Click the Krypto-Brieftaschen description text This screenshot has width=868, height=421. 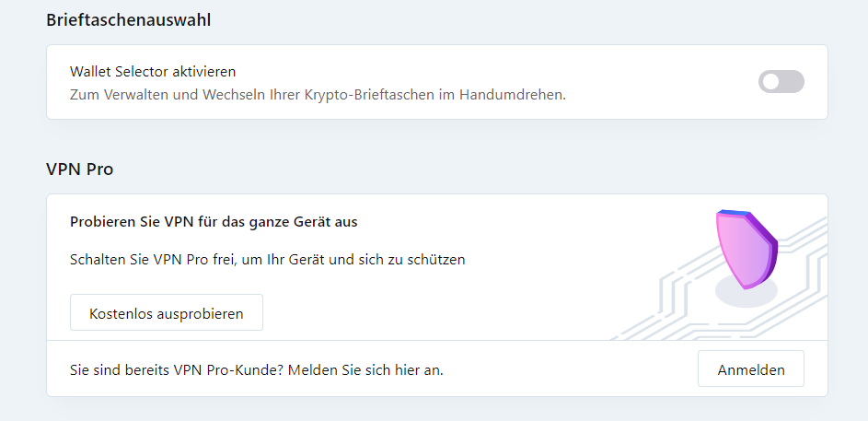click(318, 95)
